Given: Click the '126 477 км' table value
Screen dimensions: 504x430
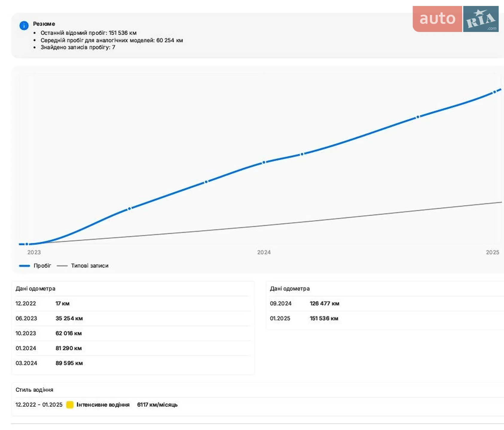Looking at the screenshot, I should [x=324, y=303].
